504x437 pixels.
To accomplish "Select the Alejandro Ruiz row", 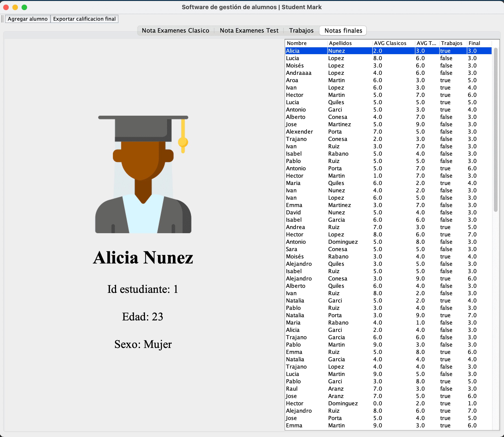I will 388,411.
